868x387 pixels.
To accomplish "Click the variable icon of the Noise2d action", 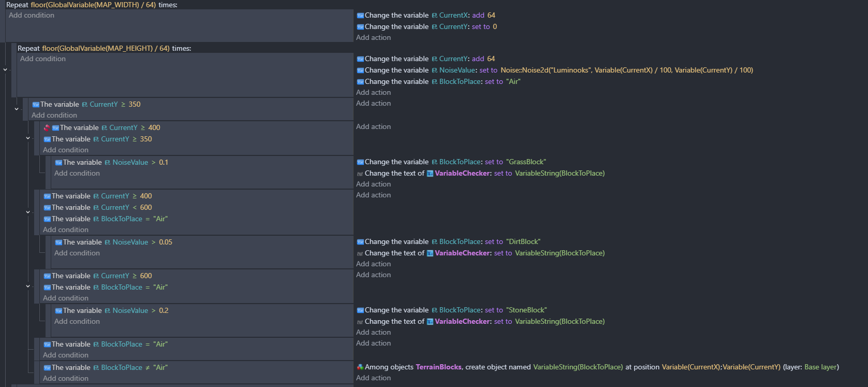I will [x=360, y=70].
